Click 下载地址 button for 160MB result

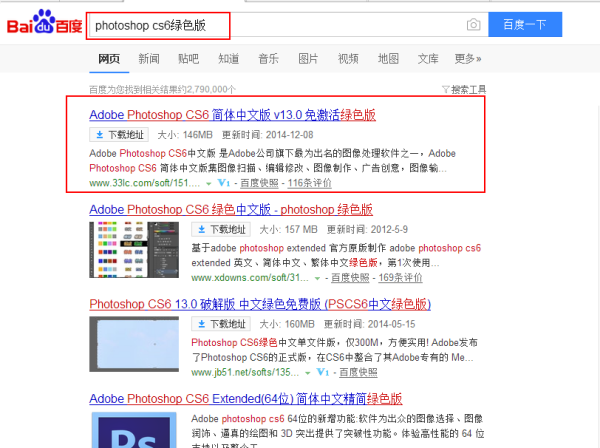pyautogui.click(x=221, y=324)
